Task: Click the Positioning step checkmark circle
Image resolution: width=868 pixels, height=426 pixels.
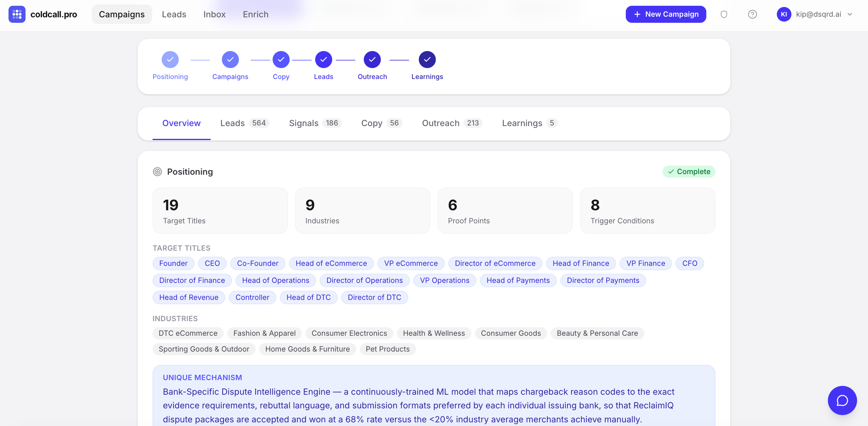Action: 170,60
